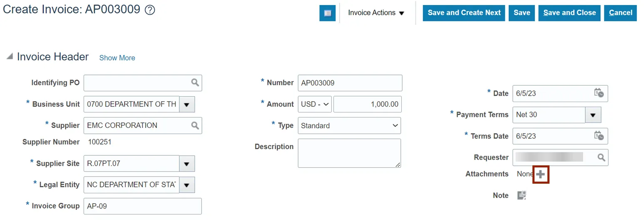Click the Save and Create Next button

(x=464, y=13)
